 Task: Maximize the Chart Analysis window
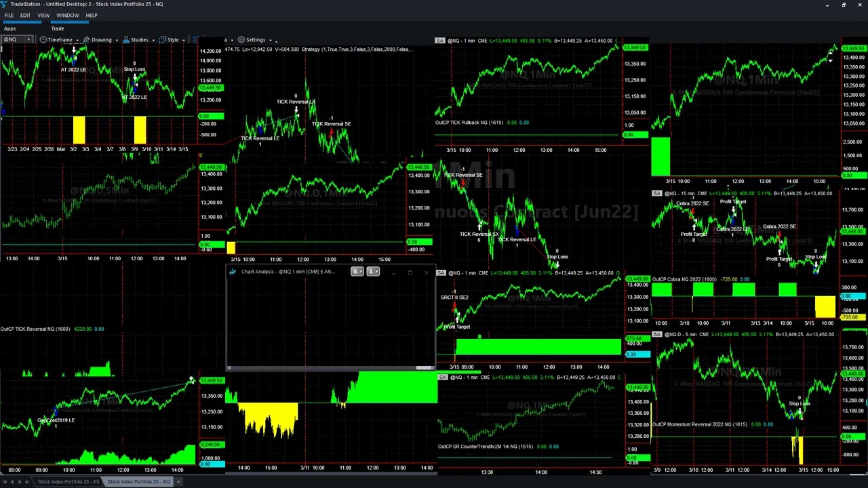coord(410,272)
